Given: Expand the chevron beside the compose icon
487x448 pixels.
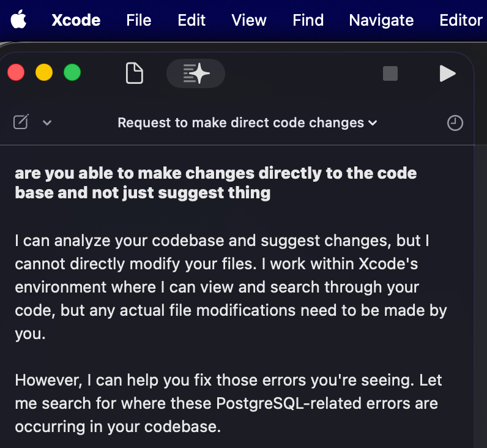Looking at the screenshot, I should tap(47, 123).
